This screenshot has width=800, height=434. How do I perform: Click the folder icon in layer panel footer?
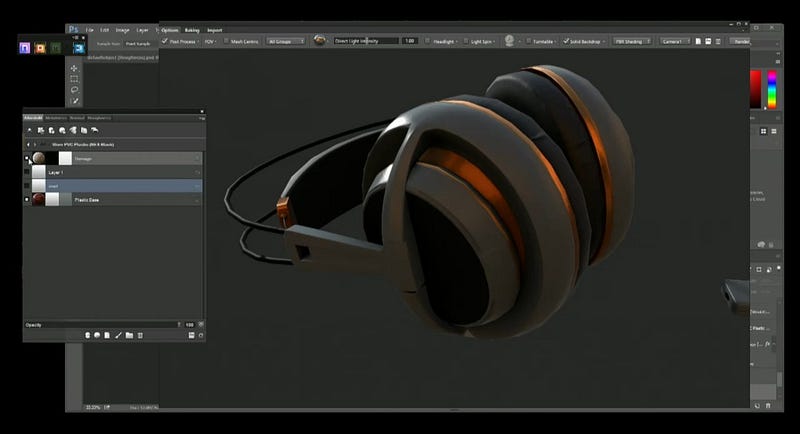tap(129, 335)
